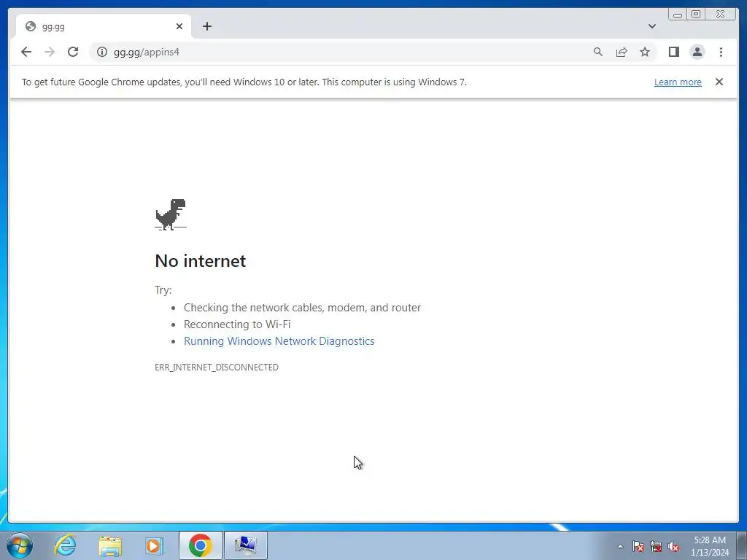747x560 pixels.
Task: Switch to Chrome taskbar button
Action: coord(200,545)
